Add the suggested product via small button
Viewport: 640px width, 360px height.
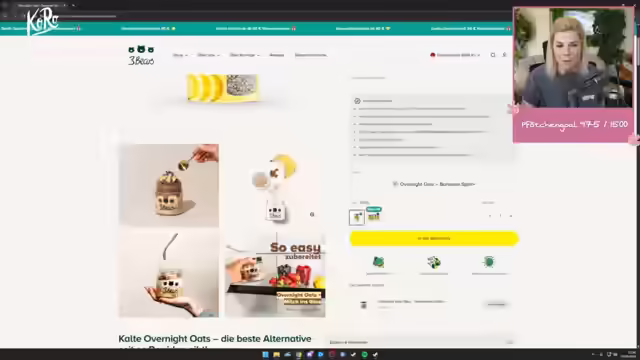[496, 304]
